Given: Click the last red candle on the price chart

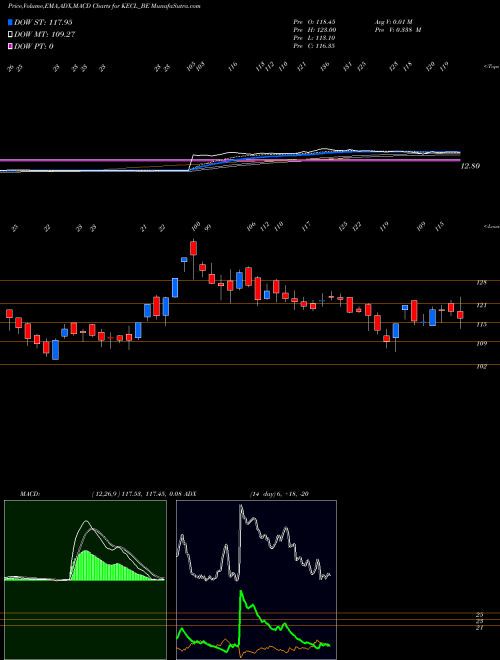Looking at the screenshot, I should 460,315.
